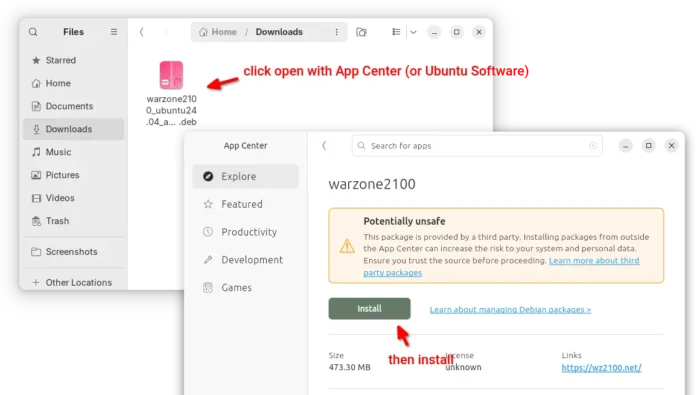Viewport: 700px width, 395px height.
Task: Open Videos in Files sidebar
Action: (x=74, y=198)
